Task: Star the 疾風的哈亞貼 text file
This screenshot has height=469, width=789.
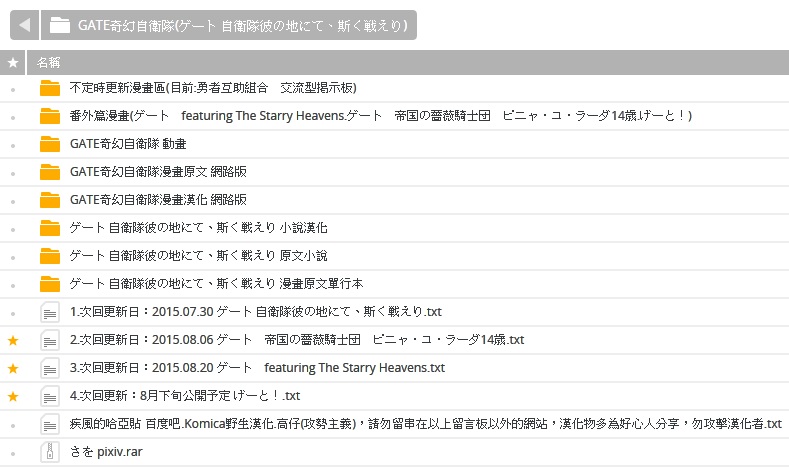Action: pos(13,426)
